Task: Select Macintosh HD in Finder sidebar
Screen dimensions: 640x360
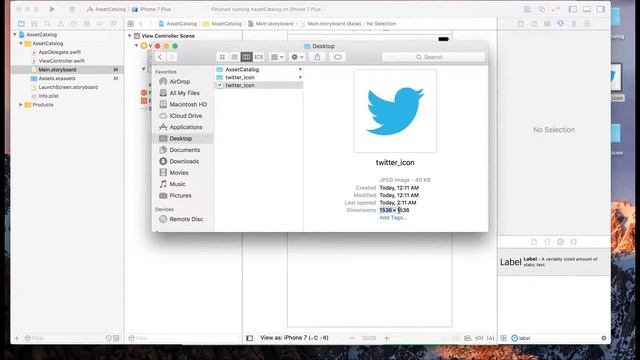Action: coord(188,104)
